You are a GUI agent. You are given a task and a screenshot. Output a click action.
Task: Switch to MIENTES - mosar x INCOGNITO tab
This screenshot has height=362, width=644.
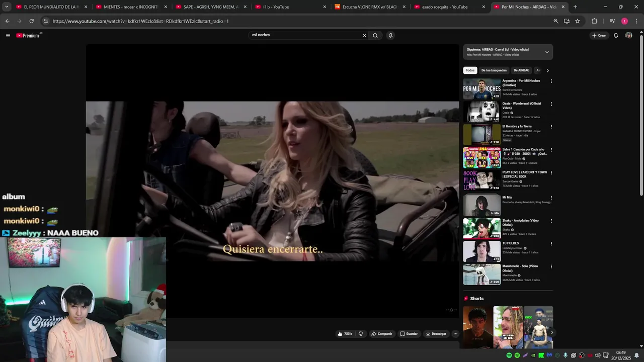pos(131,7)
